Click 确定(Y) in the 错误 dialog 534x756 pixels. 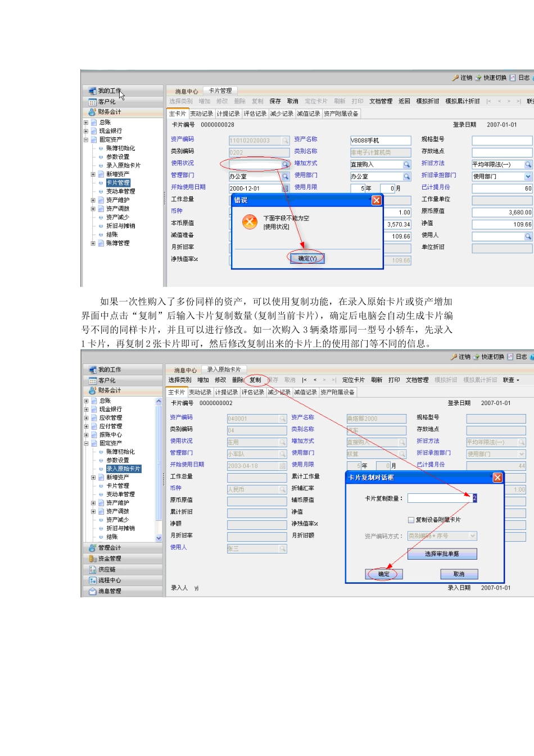[307, 259]
